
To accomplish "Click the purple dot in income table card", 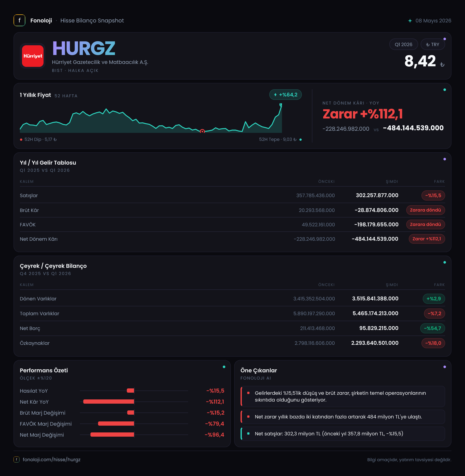I will click(444, 159).
